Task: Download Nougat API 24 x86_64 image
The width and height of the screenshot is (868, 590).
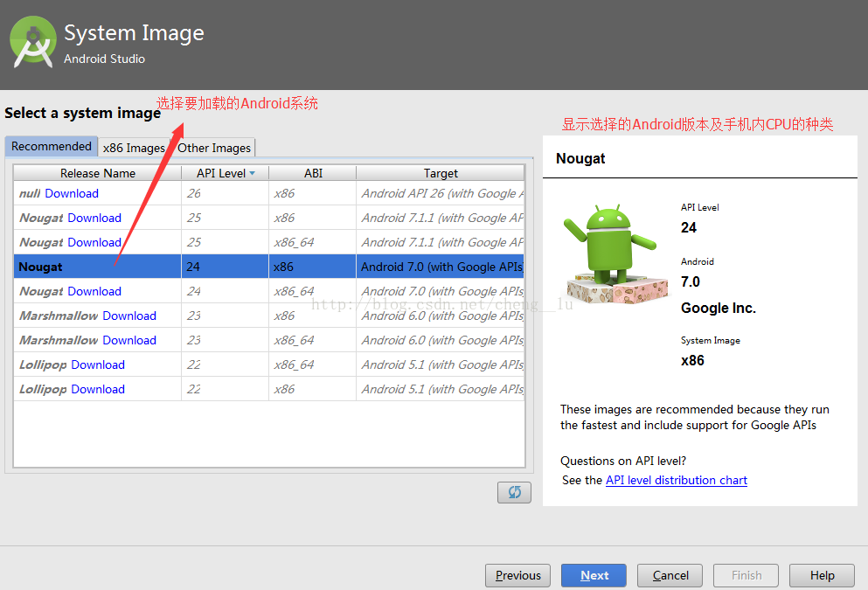Action: [x=94, y=291]
